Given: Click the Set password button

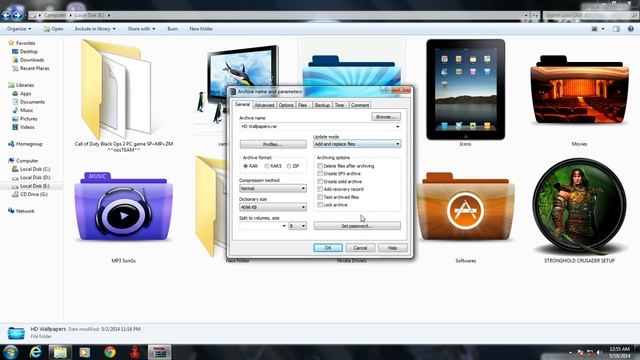Looking at the screenshot, I should point(357,226).
